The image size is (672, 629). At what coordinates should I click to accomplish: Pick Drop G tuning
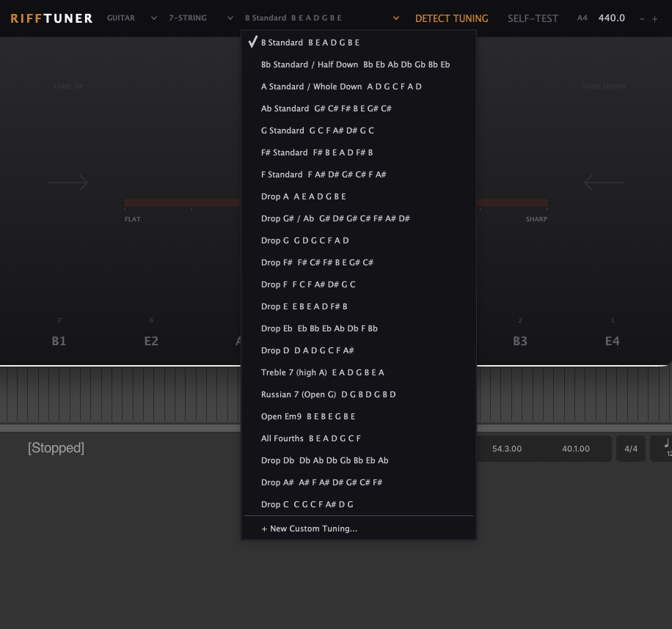(358, 240)
